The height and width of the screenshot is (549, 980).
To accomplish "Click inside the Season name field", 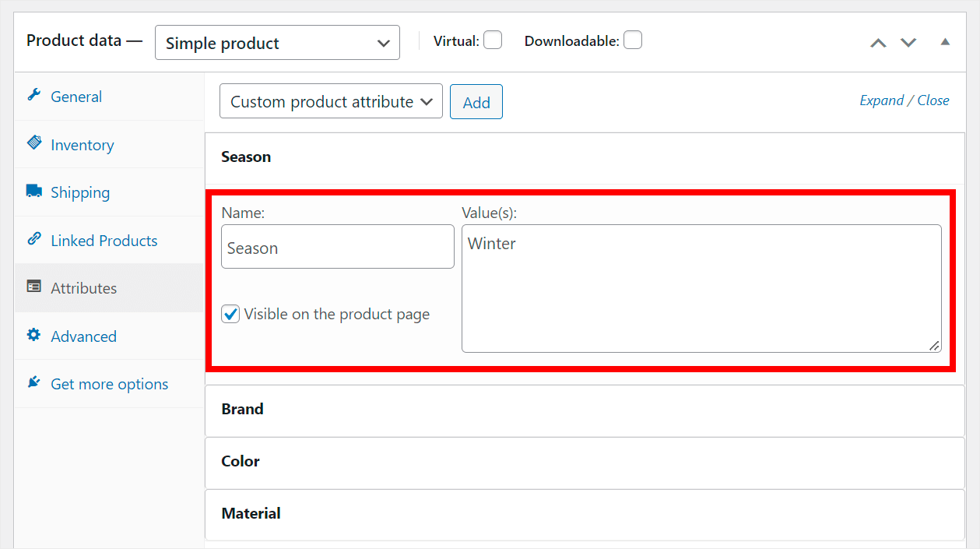I will click(337, 247).
